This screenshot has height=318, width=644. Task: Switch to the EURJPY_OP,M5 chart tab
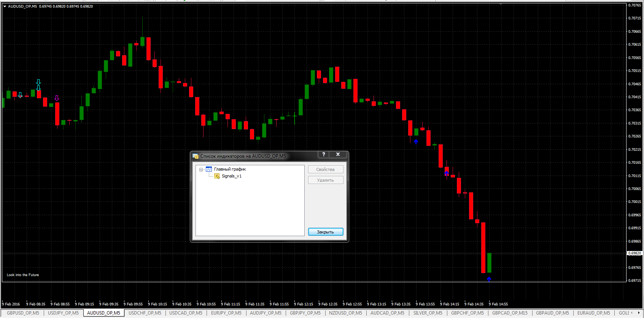[x=226, y=313]
